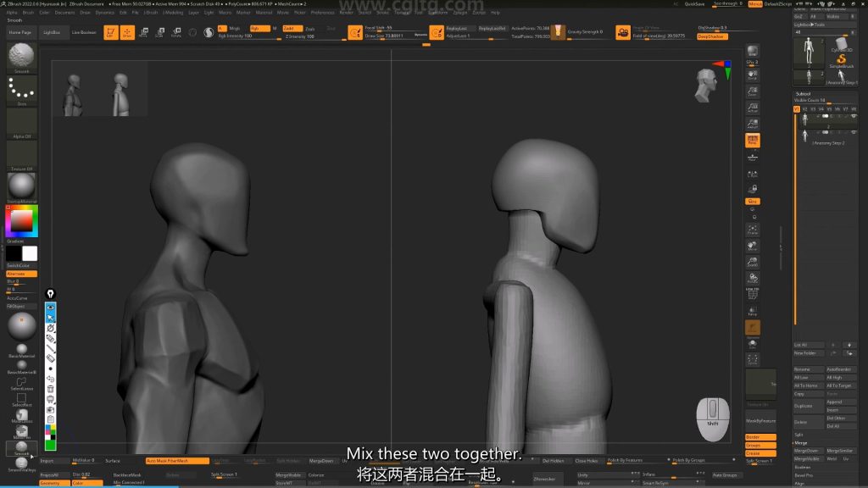Open the Smooth brush picker thumbnail
Image resolution: width=868 pixels, height=488 pixels.
pos(21,56)
